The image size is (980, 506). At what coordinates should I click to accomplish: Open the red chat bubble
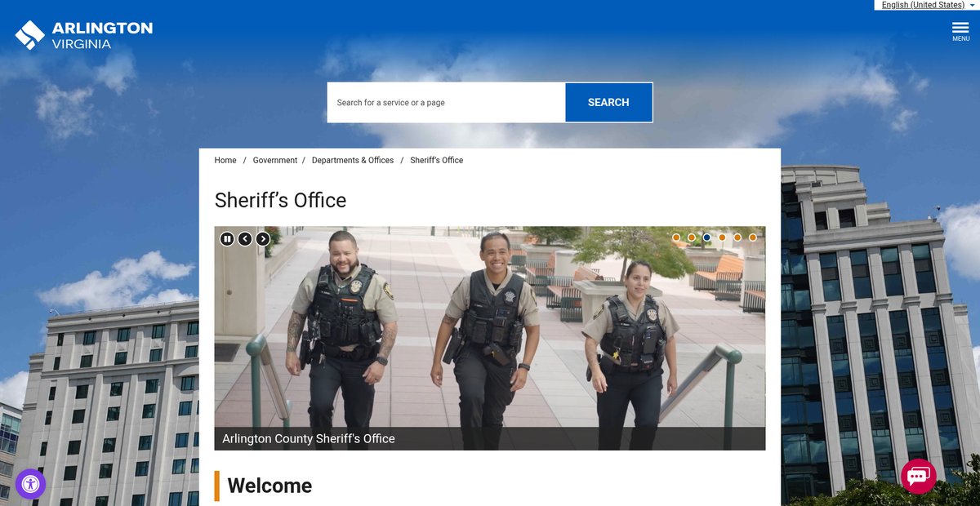918,476
